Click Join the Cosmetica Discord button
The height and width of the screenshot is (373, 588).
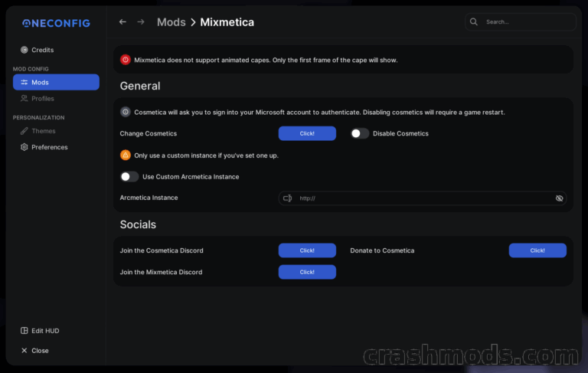coord(307,250)
